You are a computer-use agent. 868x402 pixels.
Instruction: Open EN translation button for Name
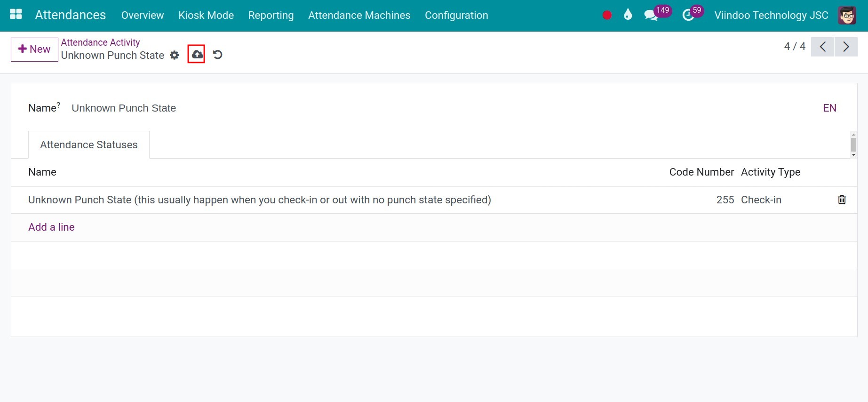point(829,108)
